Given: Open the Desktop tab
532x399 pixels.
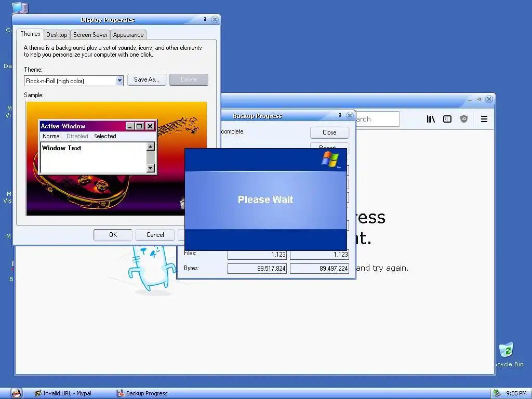Looking at the screenshot, I should (57, 35).
